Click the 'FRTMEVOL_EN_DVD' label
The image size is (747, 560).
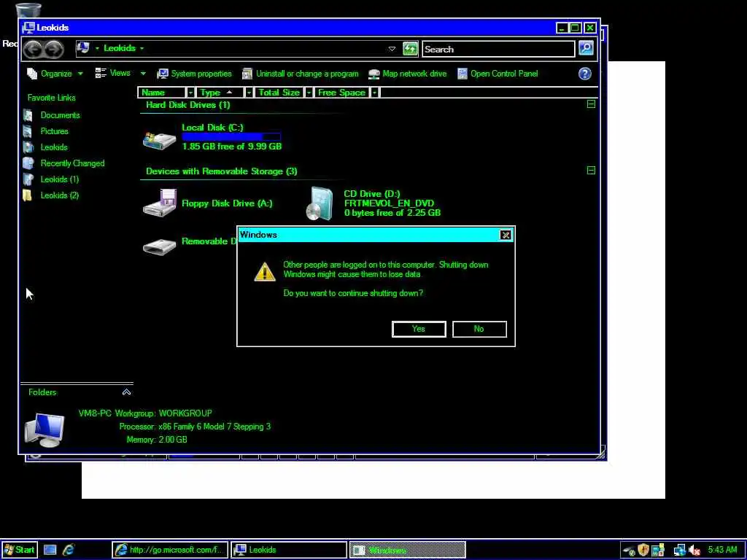tap(390, 203)
